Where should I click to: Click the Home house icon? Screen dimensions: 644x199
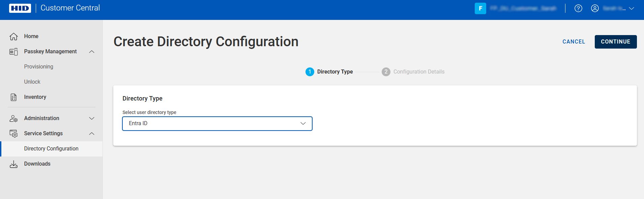coord(13,36)
